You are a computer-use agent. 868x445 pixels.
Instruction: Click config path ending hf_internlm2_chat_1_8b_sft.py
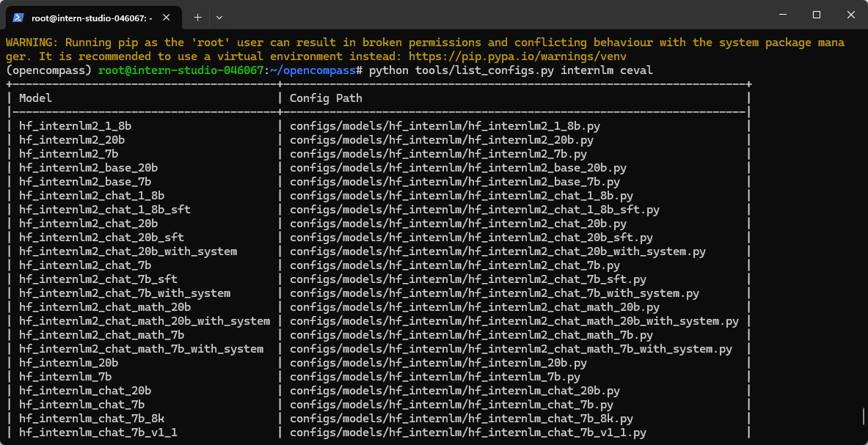475,210
